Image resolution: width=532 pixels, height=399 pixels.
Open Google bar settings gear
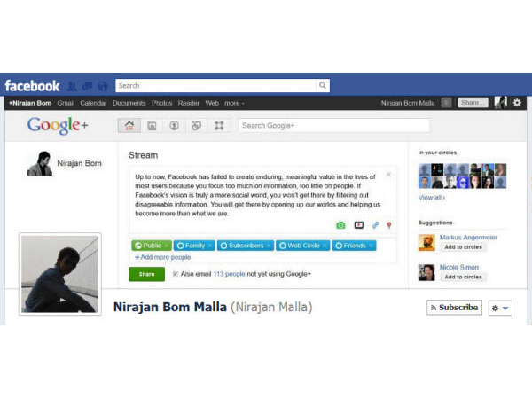(x=517, y=103)
